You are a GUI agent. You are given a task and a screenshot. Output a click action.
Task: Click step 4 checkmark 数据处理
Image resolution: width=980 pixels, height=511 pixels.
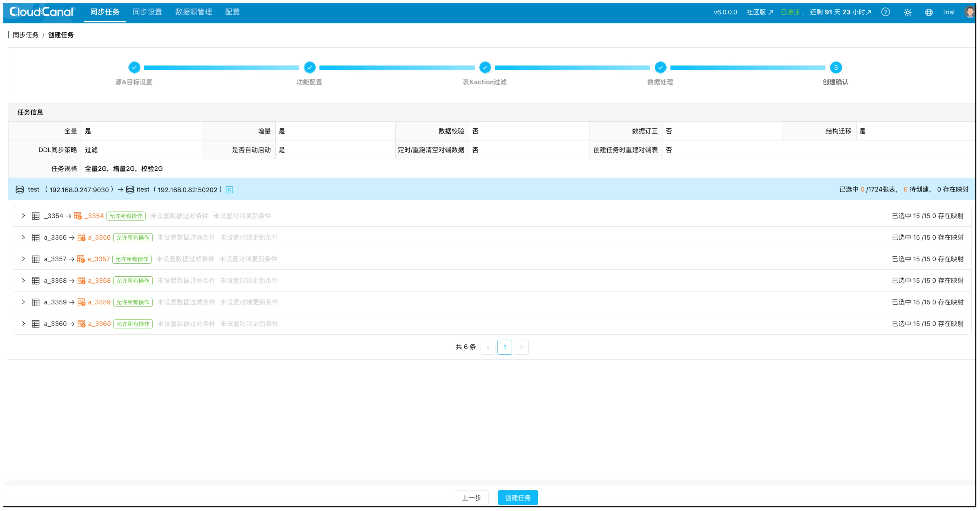pos(661,67)
